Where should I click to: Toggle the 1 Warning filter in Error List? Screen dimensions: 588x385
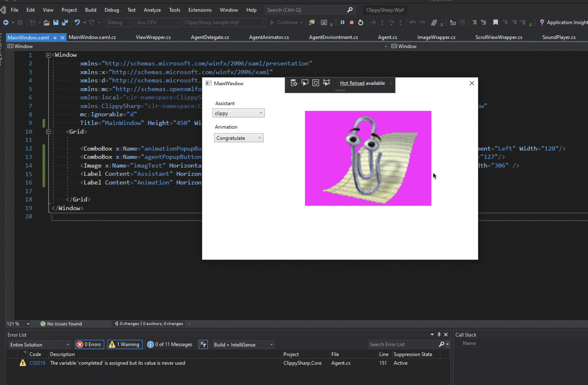(x=124, y=344)
